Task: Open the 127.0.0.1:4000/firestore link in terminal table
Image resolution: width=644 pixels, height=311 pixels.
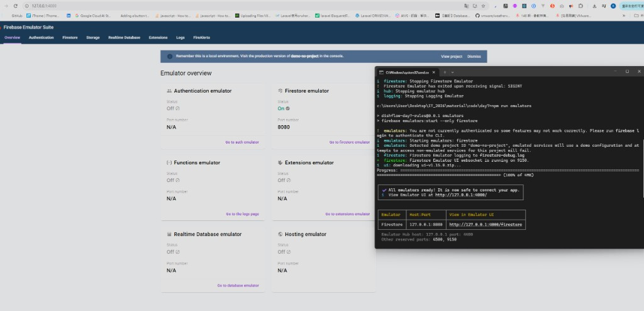Action: 486,225
